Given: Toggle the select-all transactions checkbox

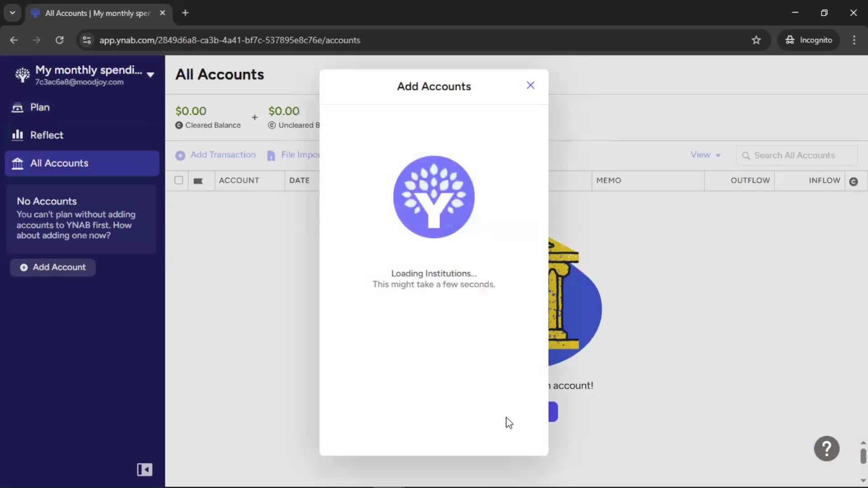Looking at the screenshot, I should (x=179, y=180).
